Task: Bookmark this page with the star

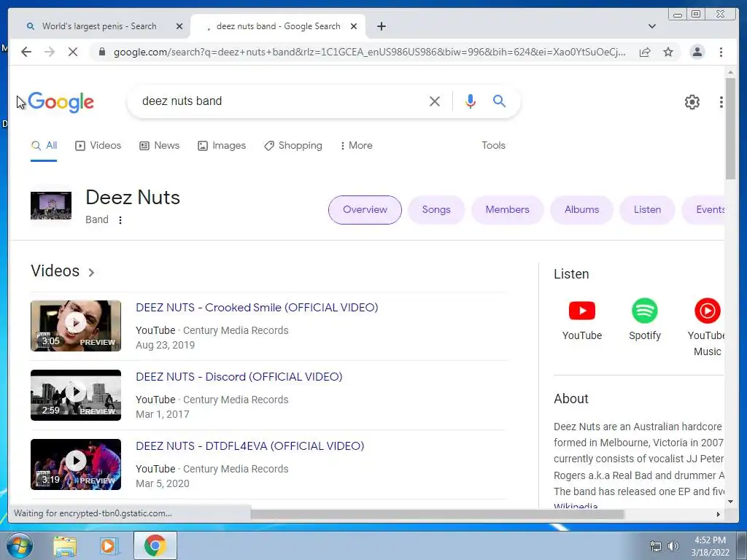Action: [668, 52]
